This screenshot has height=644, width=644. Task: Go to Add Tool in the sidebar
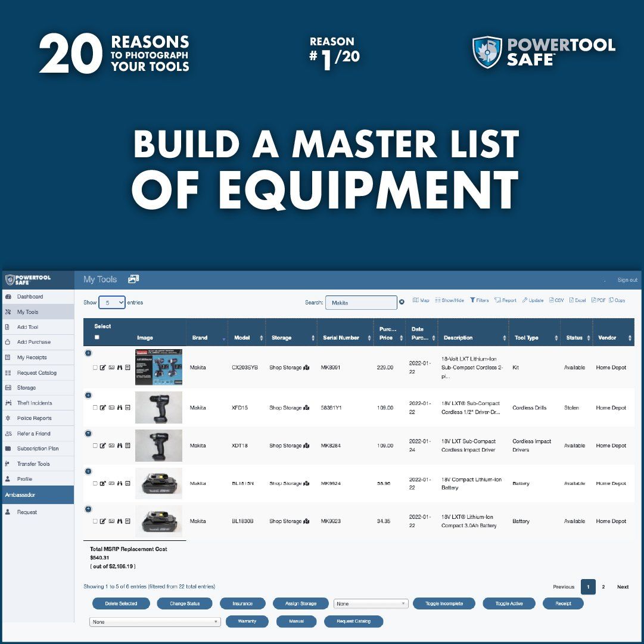click(x=38, y=327)
